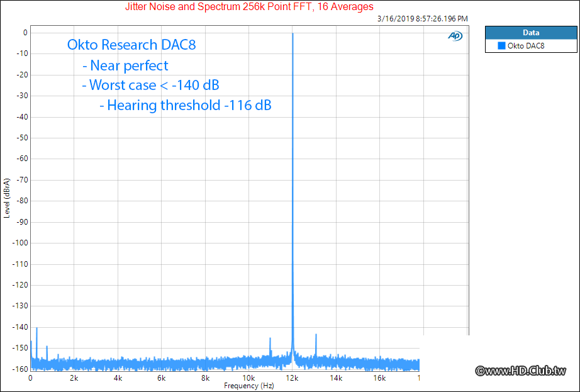
Task: Click the Okto Research DAC8 annotation
Action: pyautogui.click(x=131, y=45)
